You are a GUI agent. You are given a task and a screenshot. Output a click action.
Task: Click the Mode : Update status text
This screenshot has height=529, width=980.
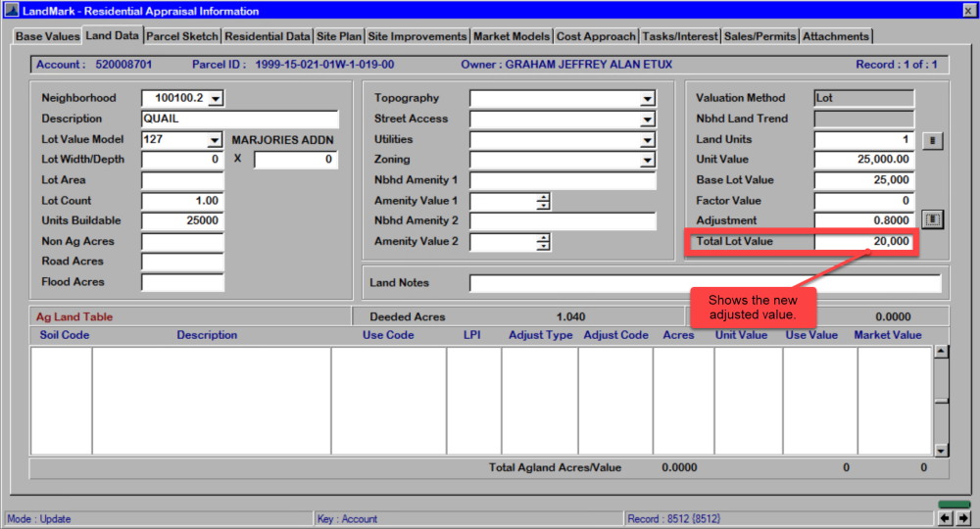[x=39, y=519]
